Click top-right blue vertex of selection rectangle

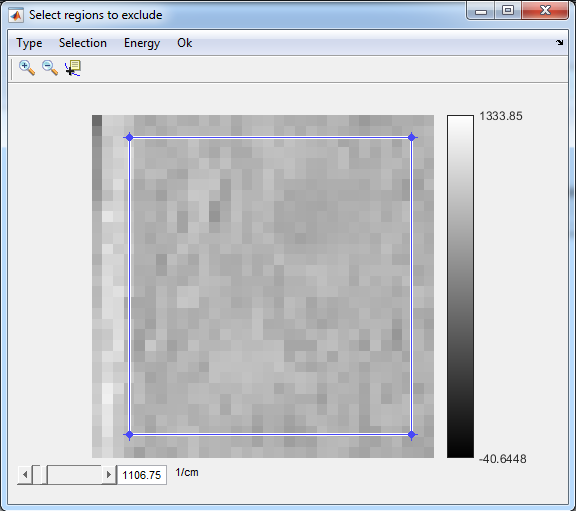[411, 137]
